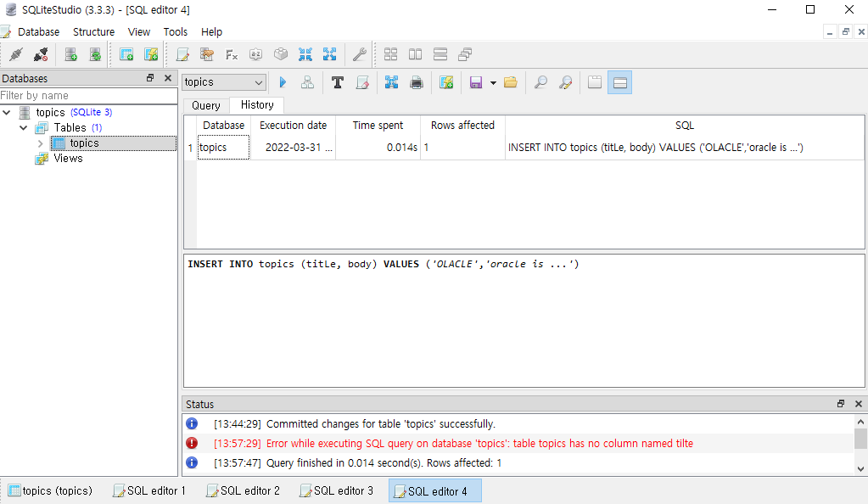Print with the printer icon

click(417, 82)
